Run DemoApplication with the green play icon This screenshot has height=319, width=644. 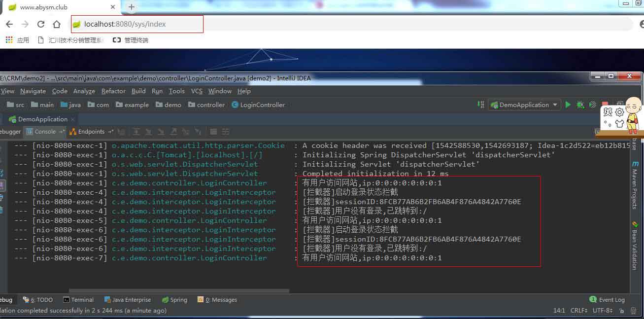(x=568, y=105)
